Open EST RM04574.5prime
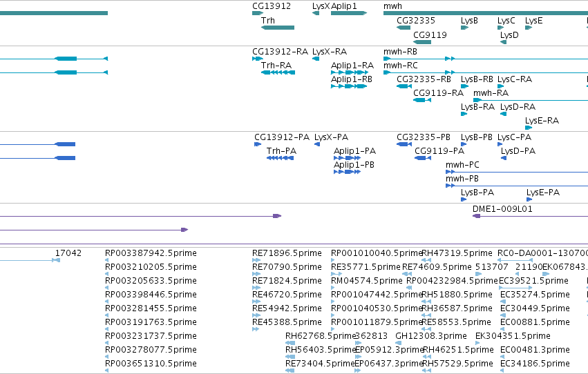 (367, 281)
